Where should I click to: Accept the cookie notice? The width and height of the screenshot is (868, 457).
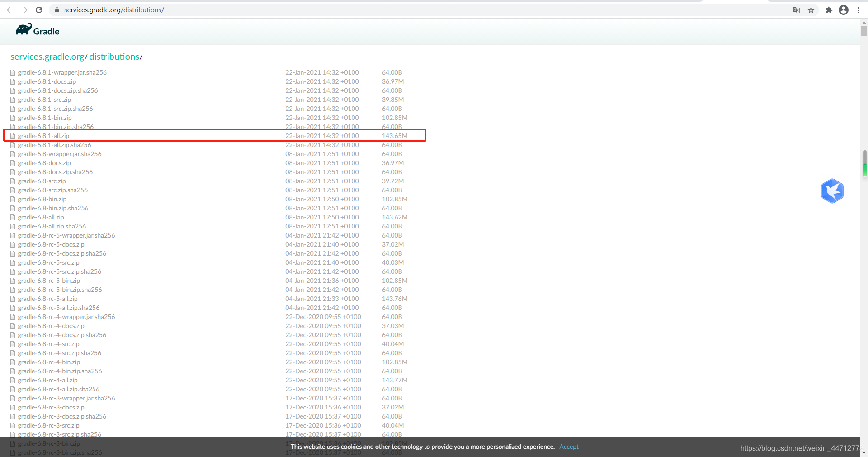pyautogui.click(x=569, y=447)
